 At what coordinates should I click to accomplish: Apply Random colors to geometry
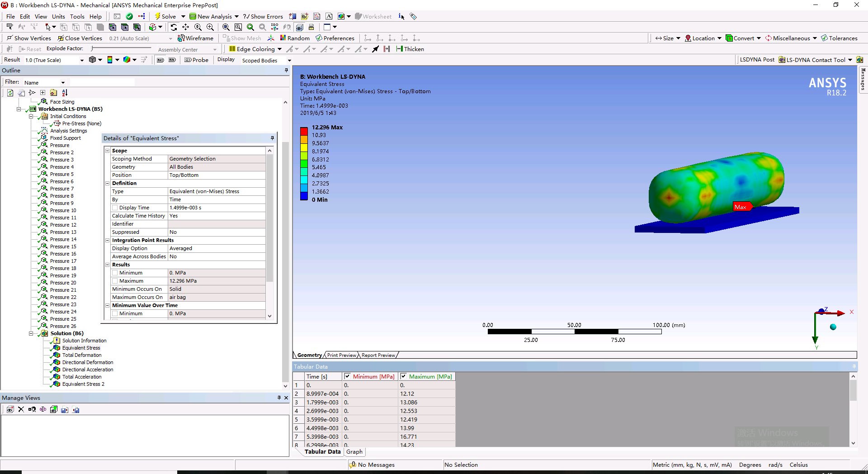(x=295, y=38)
